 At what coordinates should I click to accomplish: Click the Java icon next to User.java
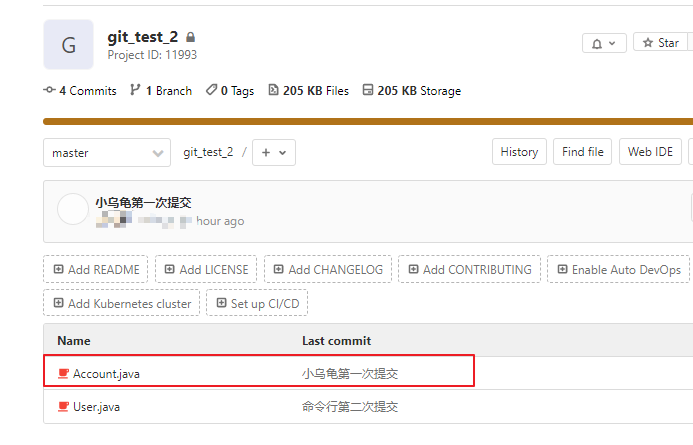(x=63, y=406)
